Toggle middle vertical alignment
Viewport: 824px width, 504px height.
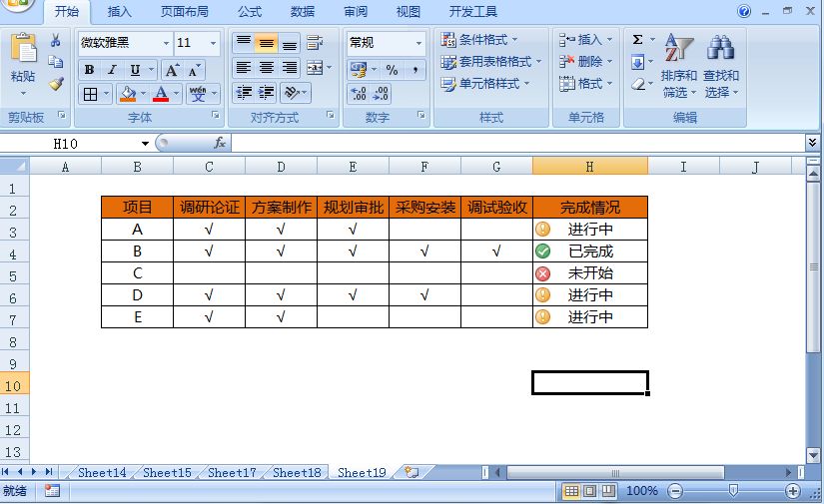click(x=267, y=43)
